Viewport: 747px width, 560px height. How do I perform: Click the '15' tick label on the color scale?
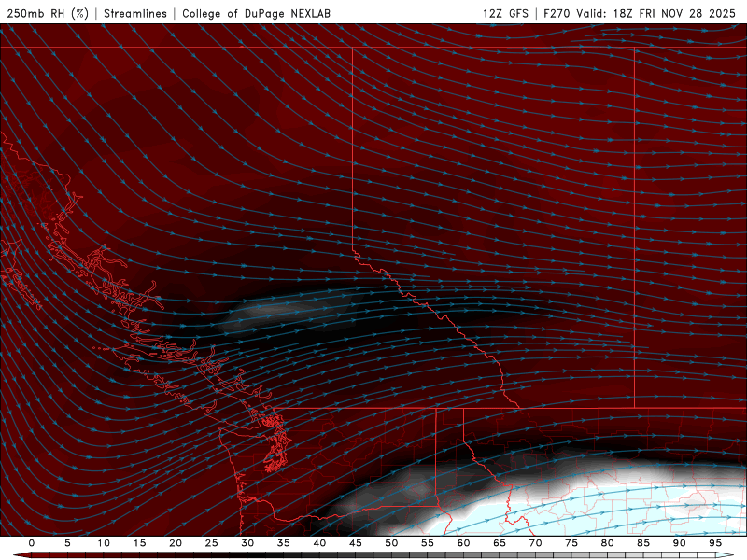(139, 543)
